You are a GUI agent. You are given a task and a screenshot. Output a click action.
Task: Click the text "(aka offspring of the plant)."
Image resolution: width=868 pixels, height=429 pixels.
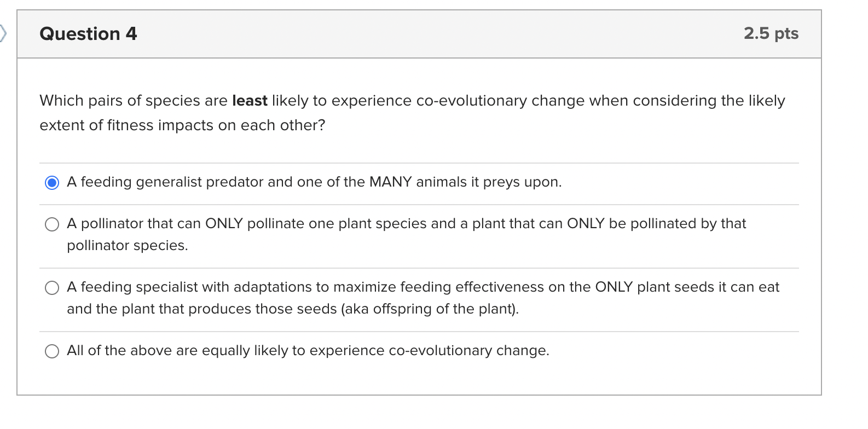430,309
